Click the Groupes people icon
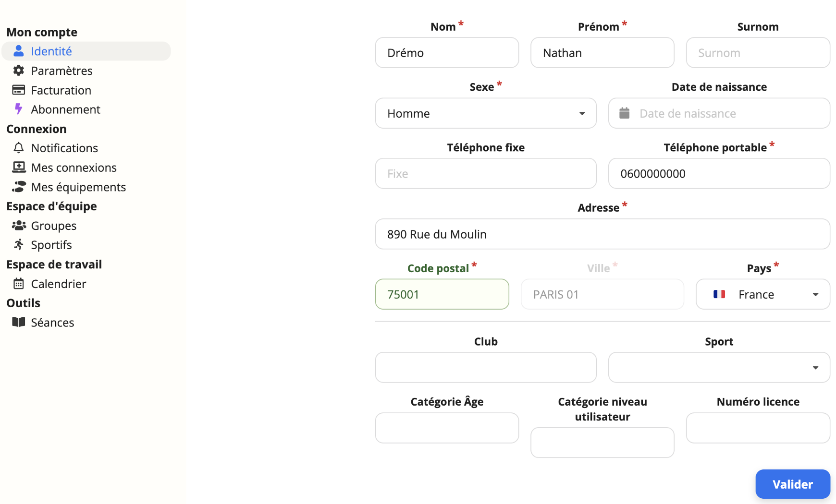836x504 pixels. tap(18, 226)
